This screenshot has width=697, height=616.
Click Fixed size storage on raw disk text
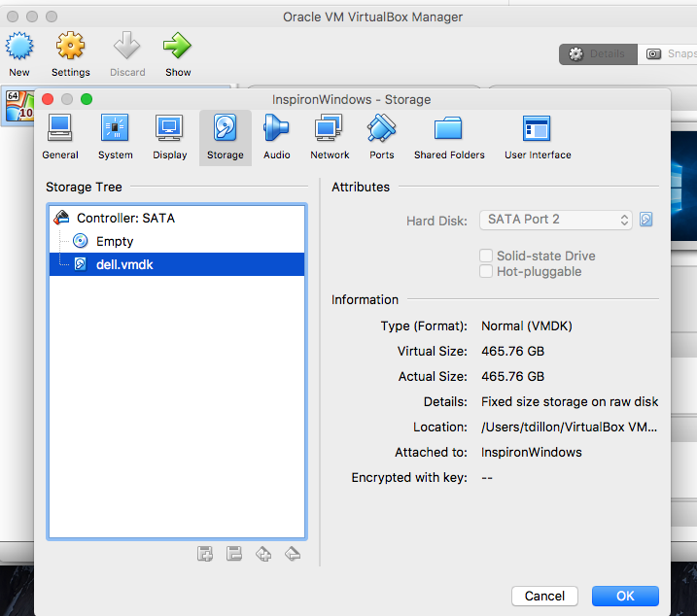pos(570,402)
